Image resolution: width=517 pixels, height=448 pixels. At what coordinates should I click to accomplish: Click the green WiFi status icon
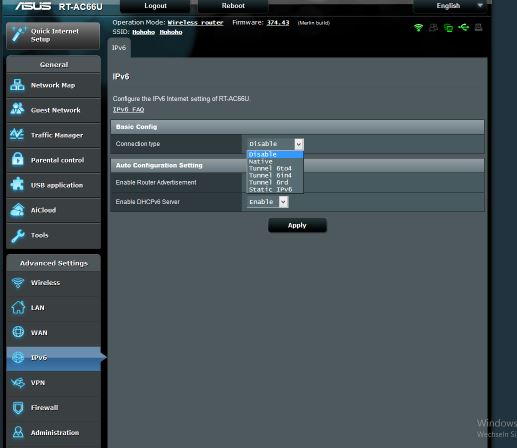point(419,27)
